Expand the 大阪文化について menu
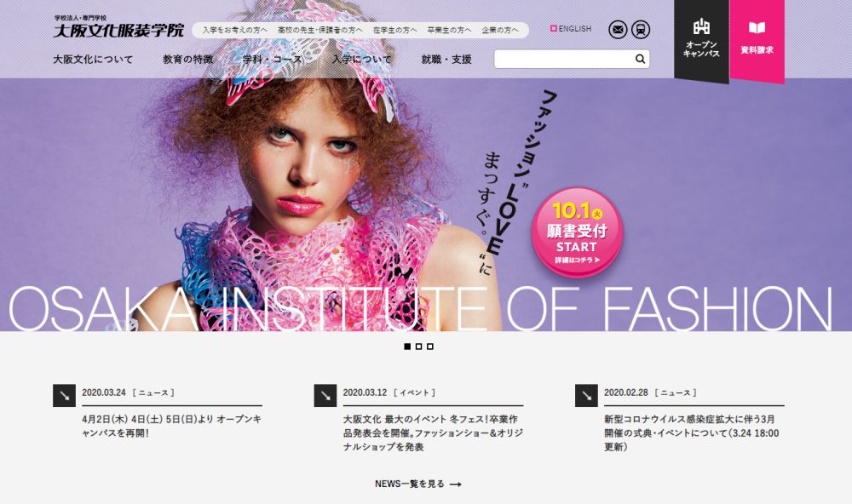Image resolution: width=852 pixels, height=504 pixels. point(93,60)
